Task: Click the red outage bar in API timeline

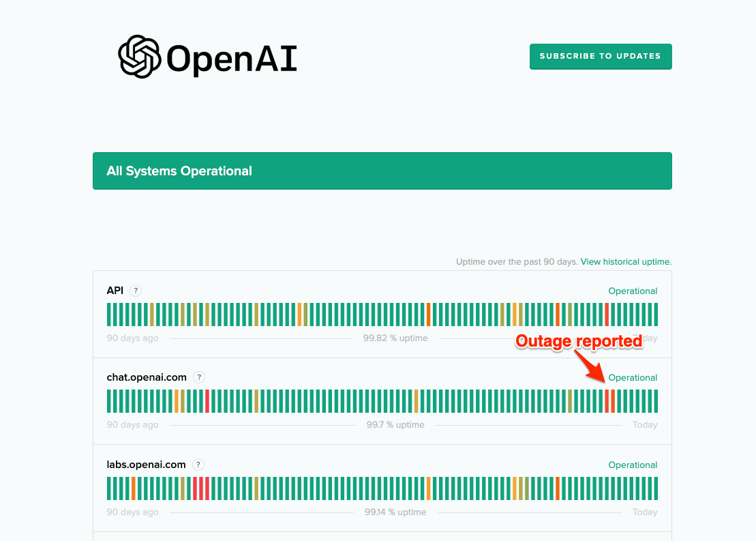Action: (x=607, y=315)
